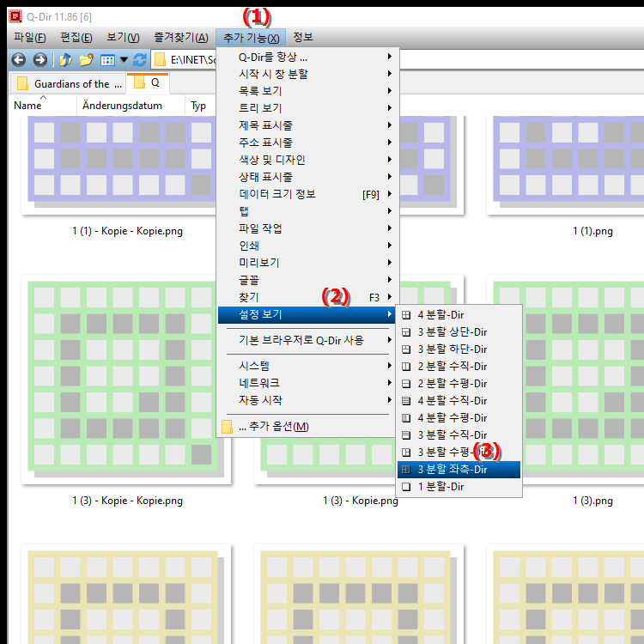Open the 네트워크 menu entry

pos(307,383)
